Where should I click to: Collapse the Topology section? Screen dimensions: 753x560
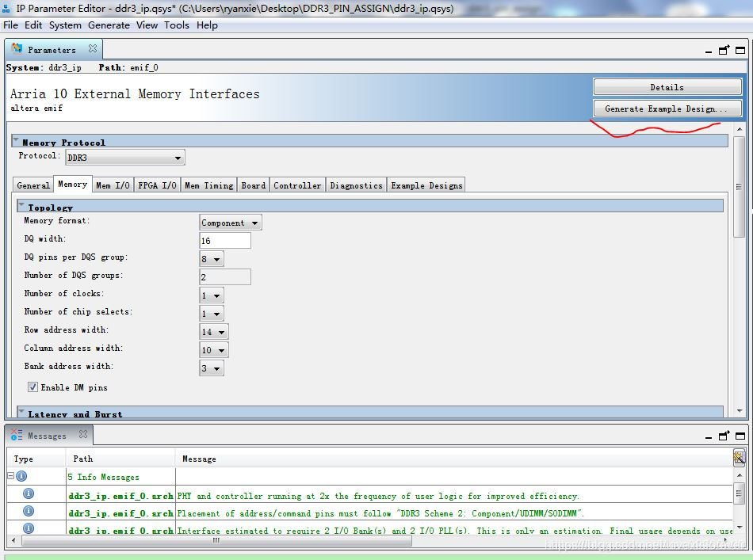point(21,205)
